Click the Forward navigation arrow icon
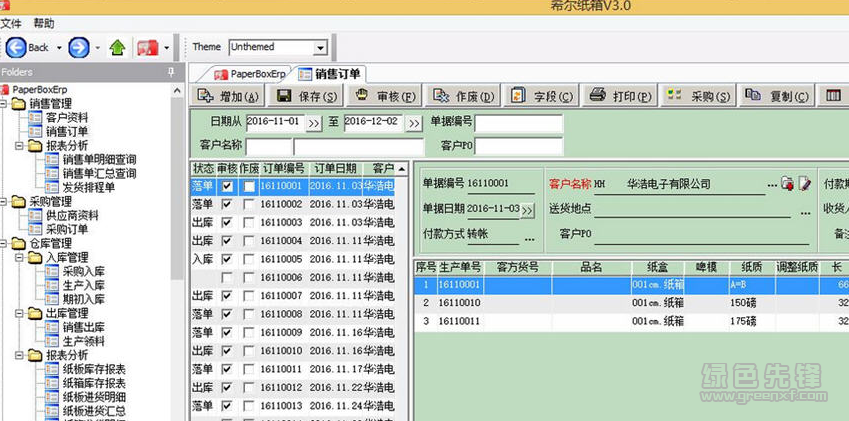 click(79, 48)
